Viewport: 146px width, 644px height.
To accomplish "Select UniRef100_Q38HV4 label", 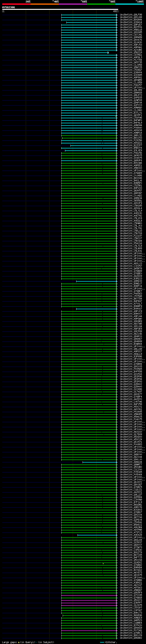I will [x=131, y=72].
